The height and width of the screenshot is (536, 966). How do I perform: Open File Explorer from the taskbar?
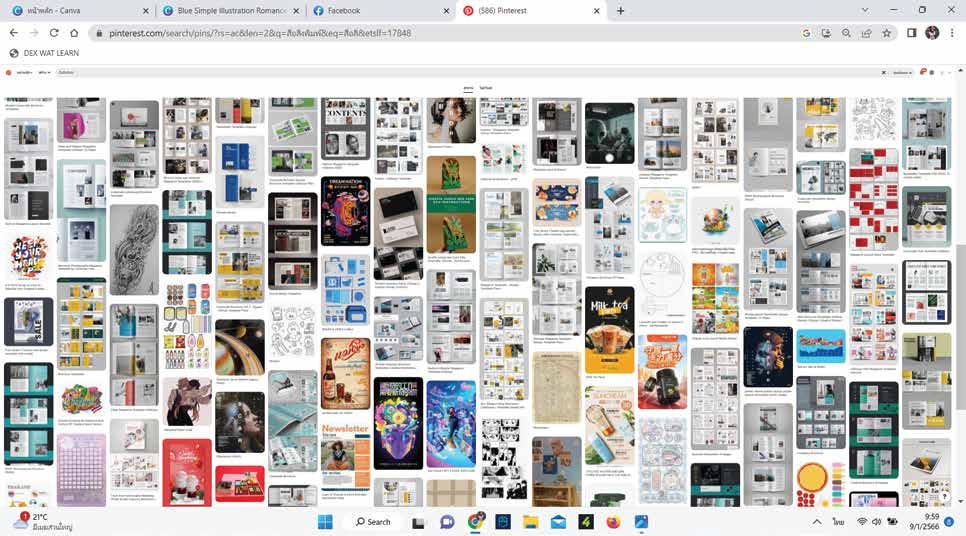coord(530,522)
